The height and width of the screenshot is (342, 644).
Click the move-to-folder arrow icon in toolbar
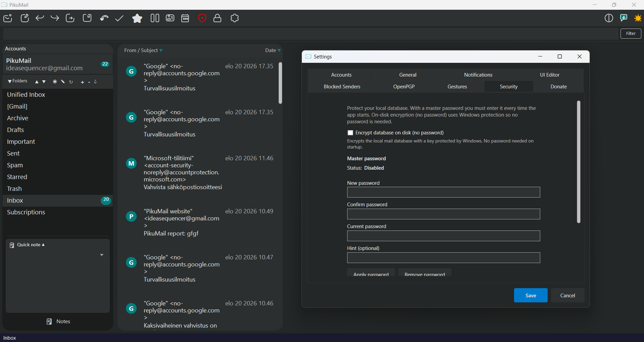pyautogui.click(x=70, y=18)
